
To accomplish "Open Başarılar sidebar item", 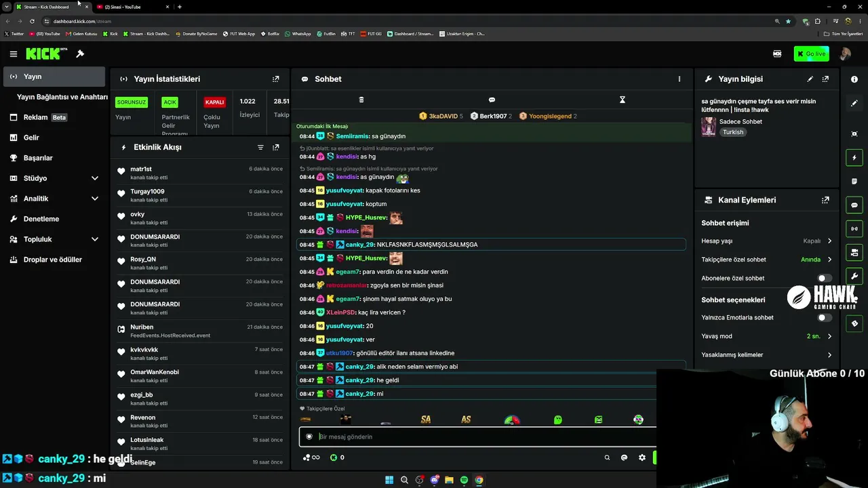I will [54, 158].
